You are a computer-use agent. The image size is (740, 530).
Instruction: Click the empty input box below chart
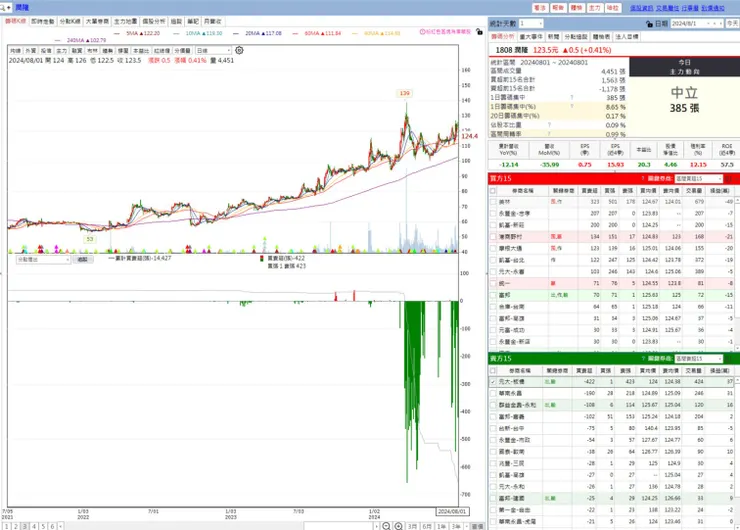[x=338, y=526]
